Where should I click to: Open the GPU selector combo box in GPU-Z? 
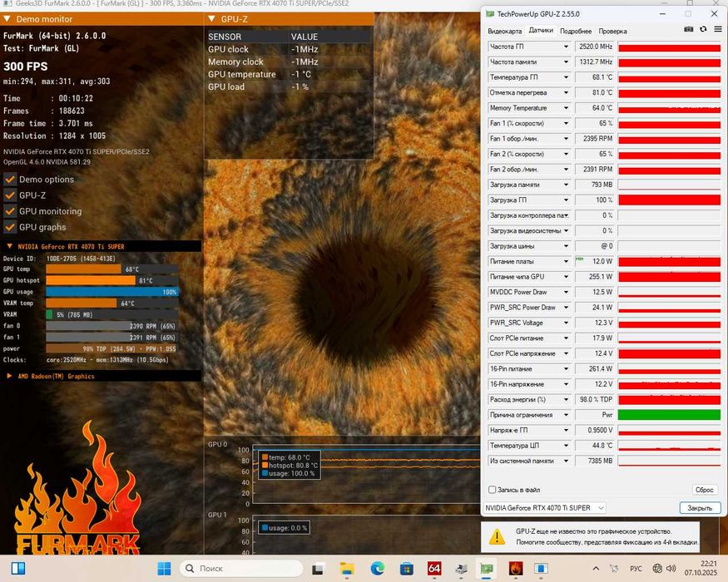[x=544, y=508]
